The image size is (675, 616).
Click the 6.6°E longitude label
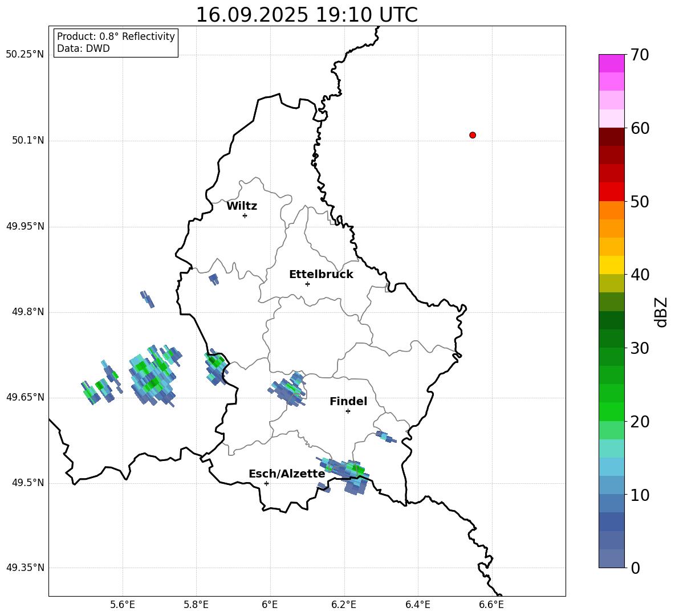click(x=491, y=605)
